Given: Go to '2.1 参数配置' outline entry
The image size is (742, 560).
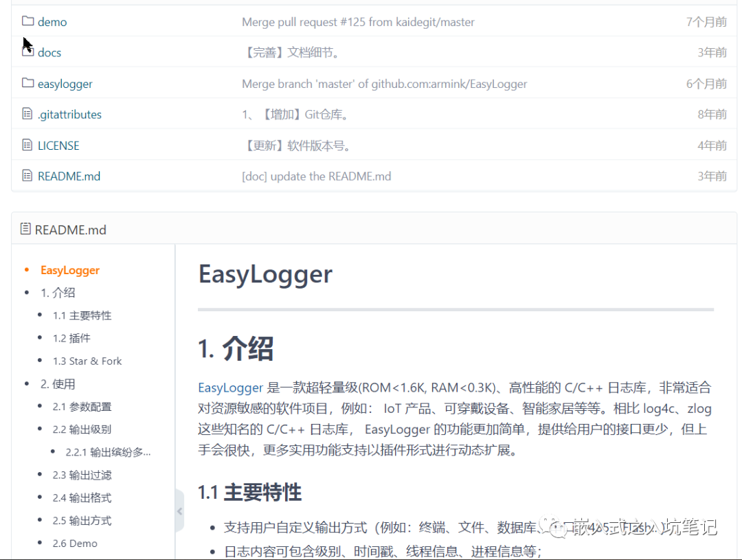Looking at the screenshot, I should point(82,407).
